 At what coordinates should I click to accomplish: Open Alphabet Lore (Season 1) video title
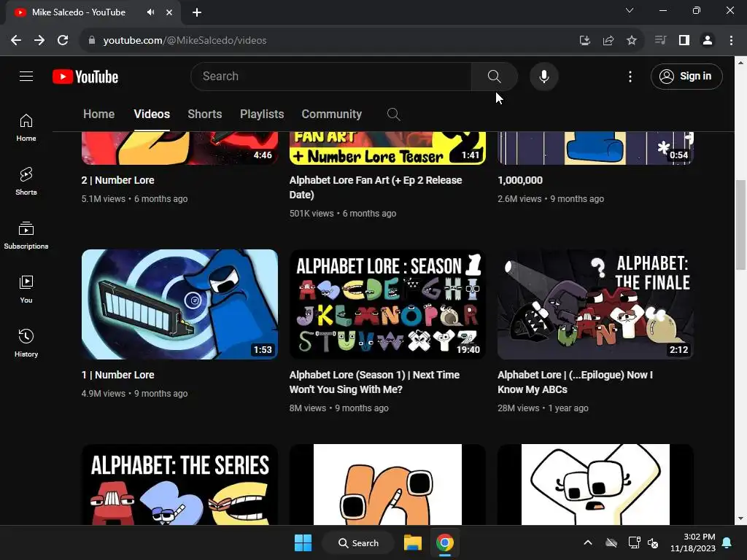tap(374, 382)
